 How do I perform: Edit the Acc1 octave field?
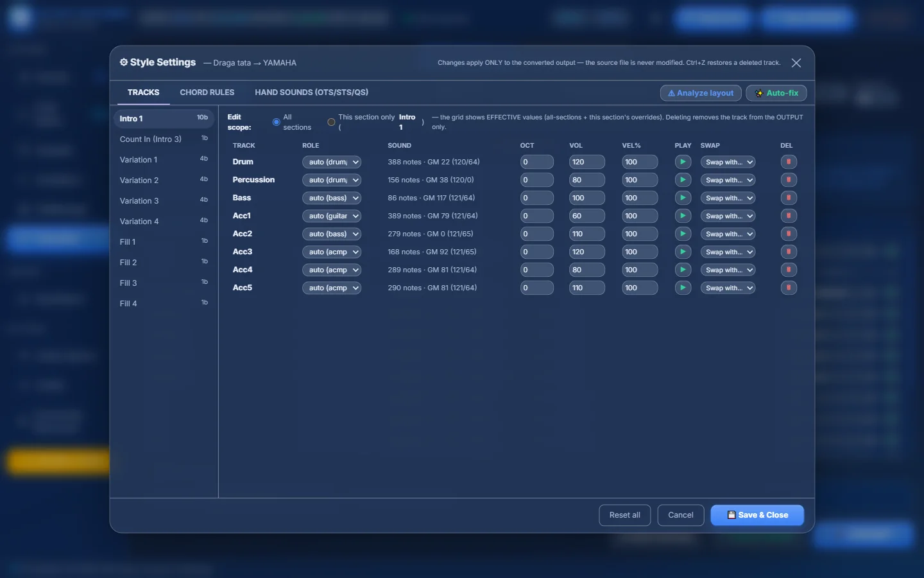click(x=536, y=216)
